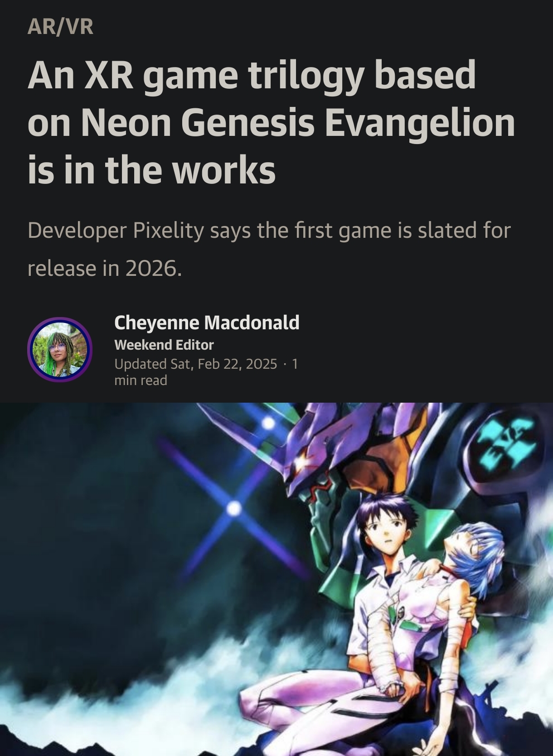553x756 pixels.
Task: Click the word Pixelity in the subheading
Action: tap(169, 231)
